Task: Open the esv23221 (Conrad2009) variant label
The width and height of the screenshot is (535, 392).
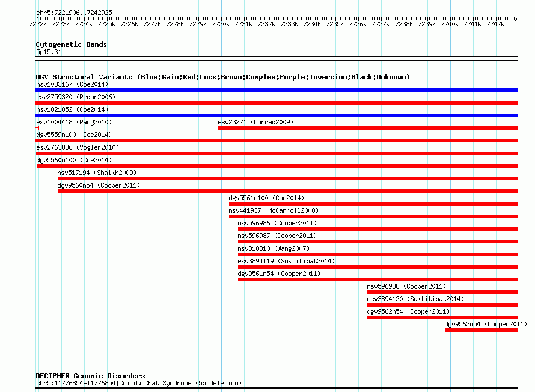Action: pos(255,122)
